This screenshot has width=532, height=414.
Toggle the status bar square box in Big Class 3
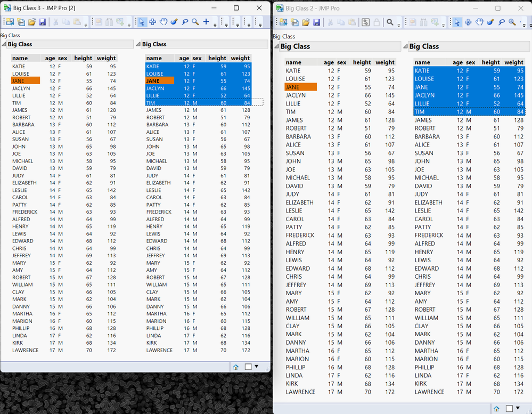248,367
